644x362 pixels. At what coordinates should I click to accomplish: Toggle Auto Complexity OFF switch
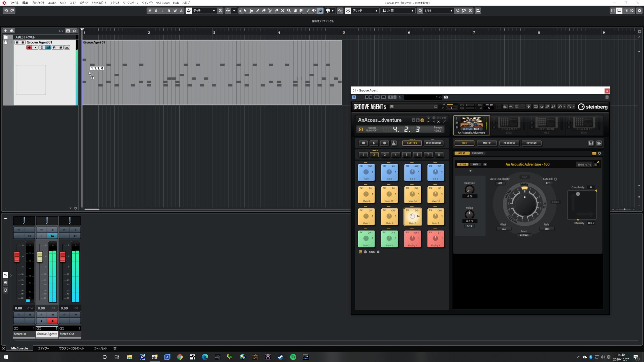click(500, 183)
